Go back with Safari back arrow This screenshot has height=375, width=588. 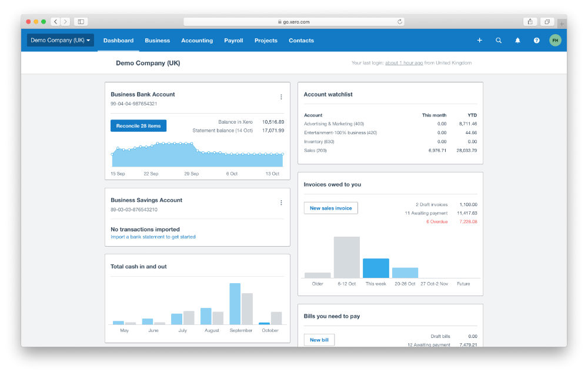[55, 22]
